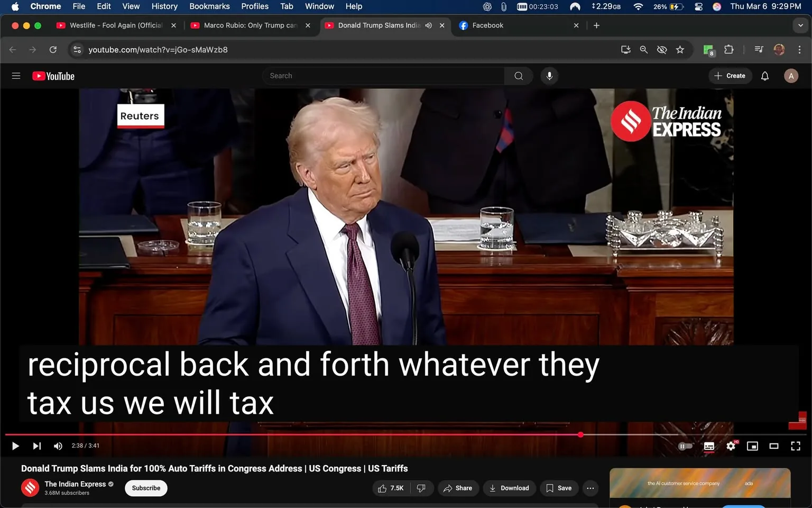Open the video quality settings gear

[x=731, y=446]
